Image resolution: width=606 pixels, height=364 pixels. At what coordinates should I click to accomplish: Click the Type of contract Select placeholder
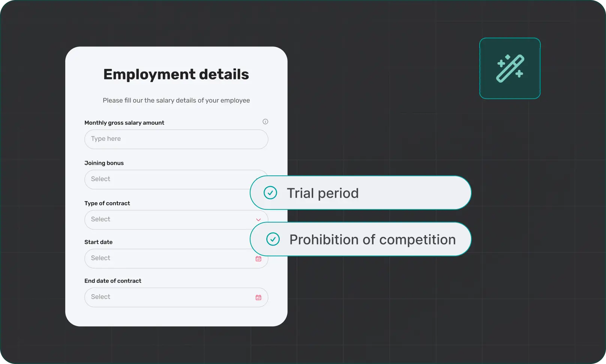click(x=100, y=219)
